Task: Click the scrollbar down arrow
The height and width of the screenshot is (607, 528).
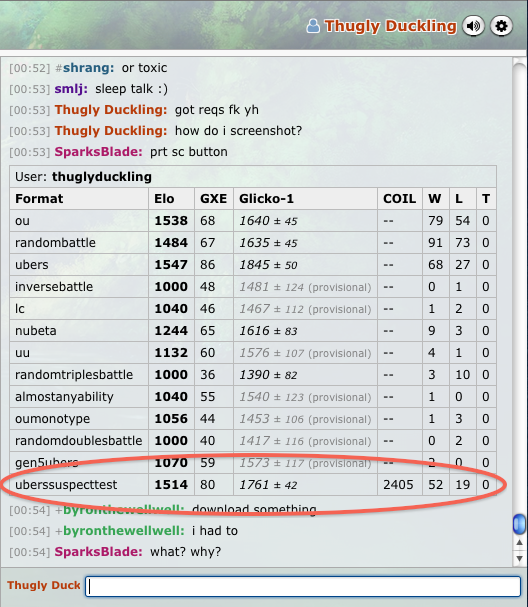Action: [x=519, y=558]
